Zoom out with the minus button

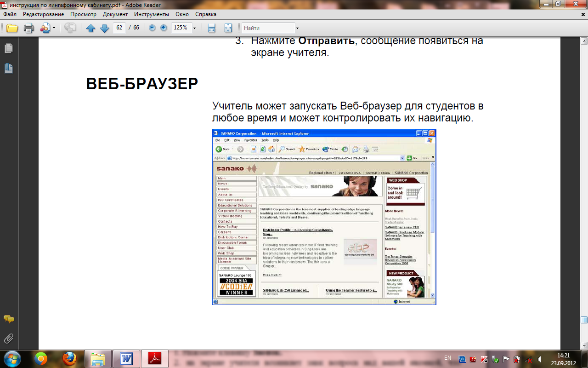152,28
